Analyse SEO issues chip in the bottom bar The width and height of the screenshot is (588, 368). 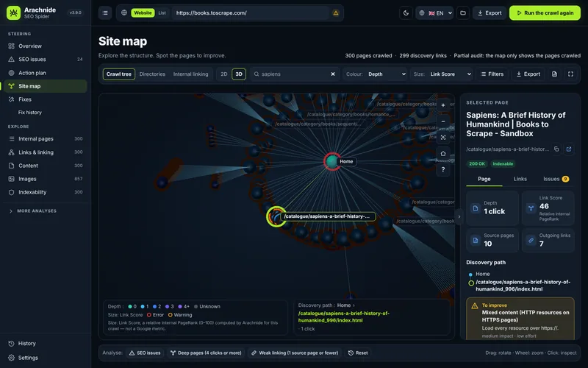(x=145, y=353)
